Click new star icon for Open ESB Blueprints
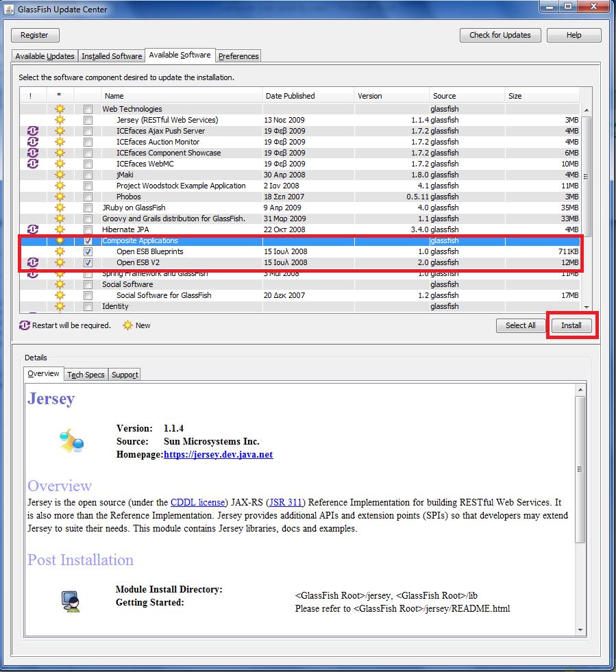616x672 pixels. (x=60, y=251)
